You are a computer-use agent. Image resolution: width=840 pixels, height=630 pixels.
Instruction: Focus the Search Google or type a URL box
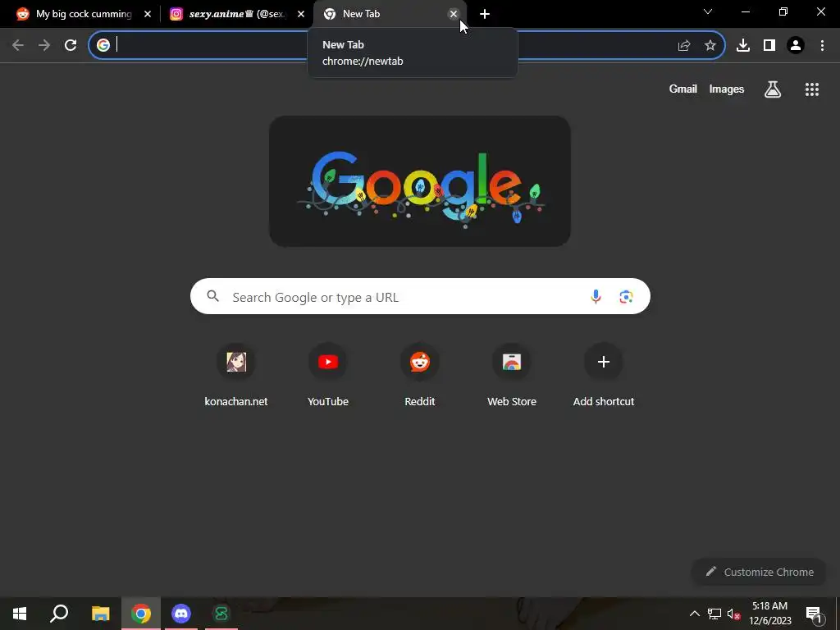click(x=420, y=296)
